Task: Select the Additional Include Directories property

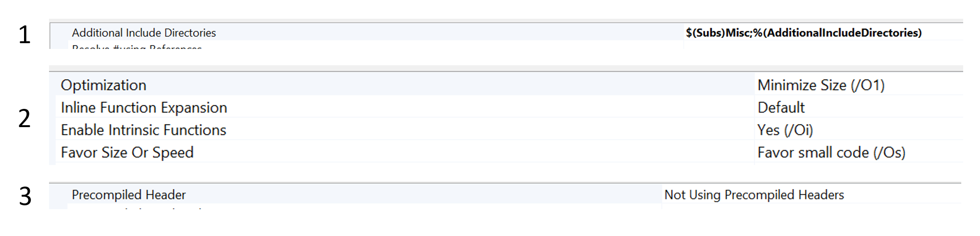Action: 144,33
